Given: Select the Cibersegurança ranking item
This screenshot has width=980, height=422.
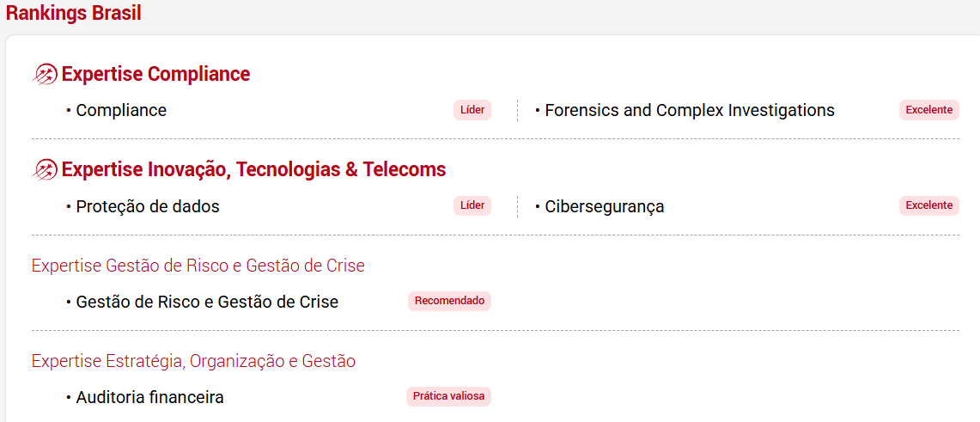Looking at the screenshot, I should point(604,206).
